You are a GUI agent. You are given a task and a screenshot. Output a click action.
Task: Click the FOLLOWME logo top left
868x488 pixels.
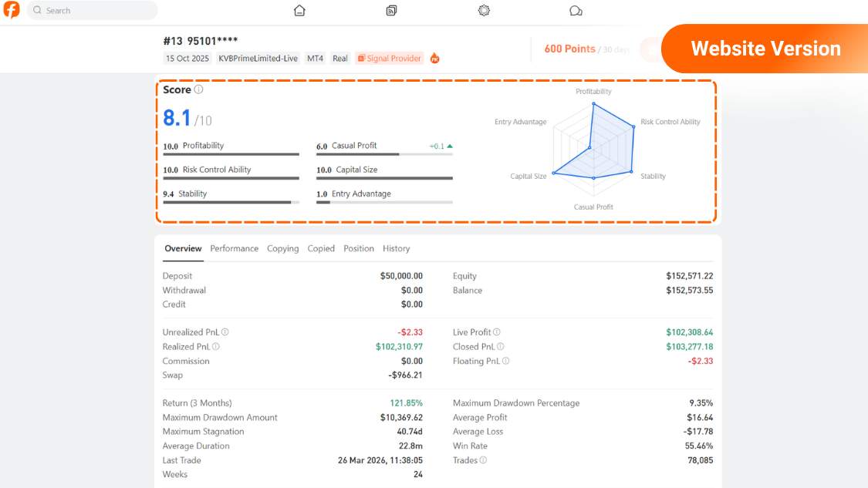(x=11, y=11)
